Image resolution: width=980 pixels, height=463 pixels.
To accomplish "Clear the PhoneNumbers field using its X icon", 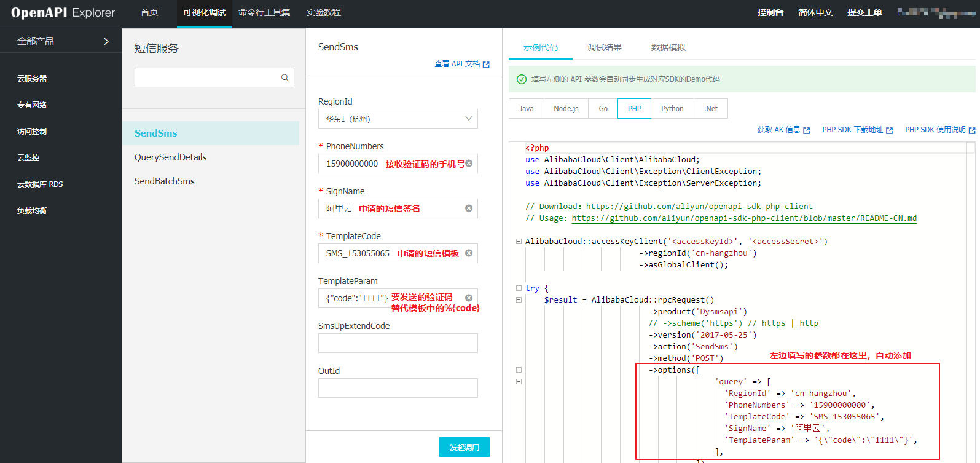I will pos(469,163).
